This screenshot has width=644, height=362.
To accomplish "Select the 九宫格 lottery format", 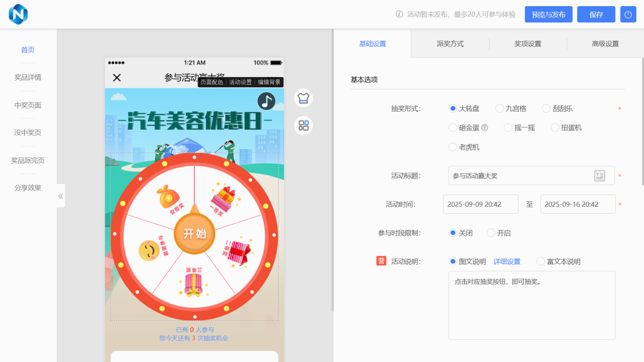I will point(499,108).
